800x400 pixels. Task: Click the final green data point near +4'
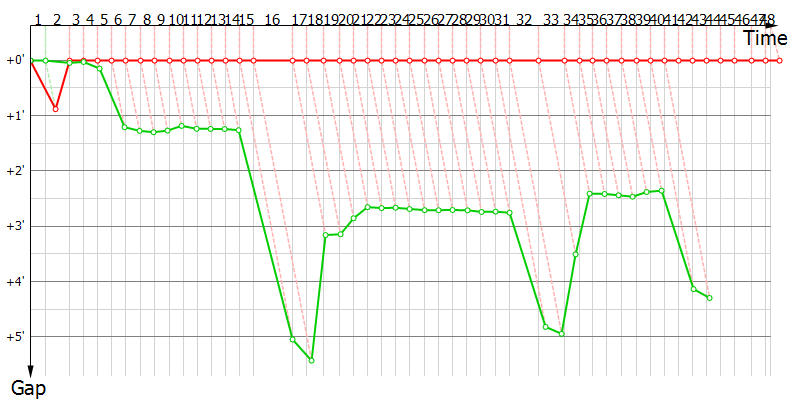click(709, 298)
